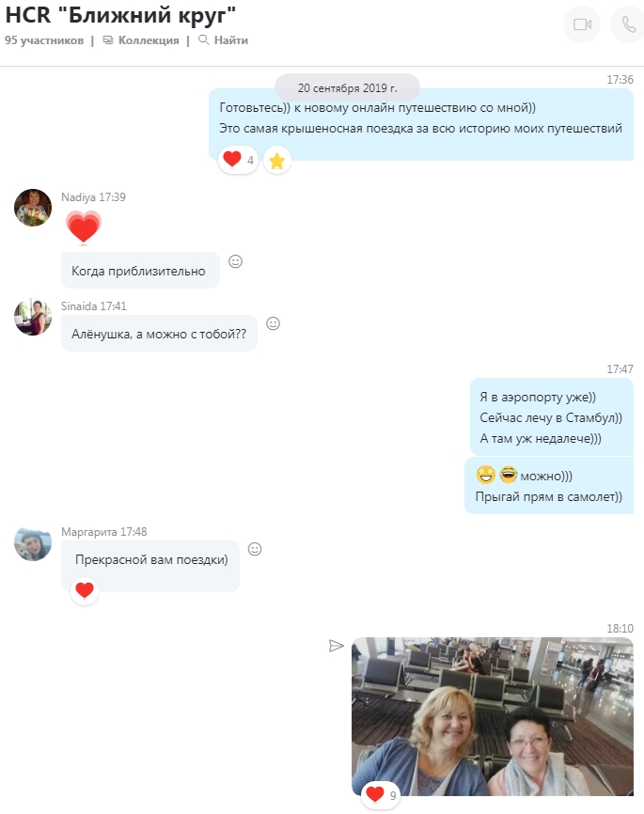This screenshot has height=814, width=644.
Task: Open Маргарита's profile avatar
Action: point(33,542)
